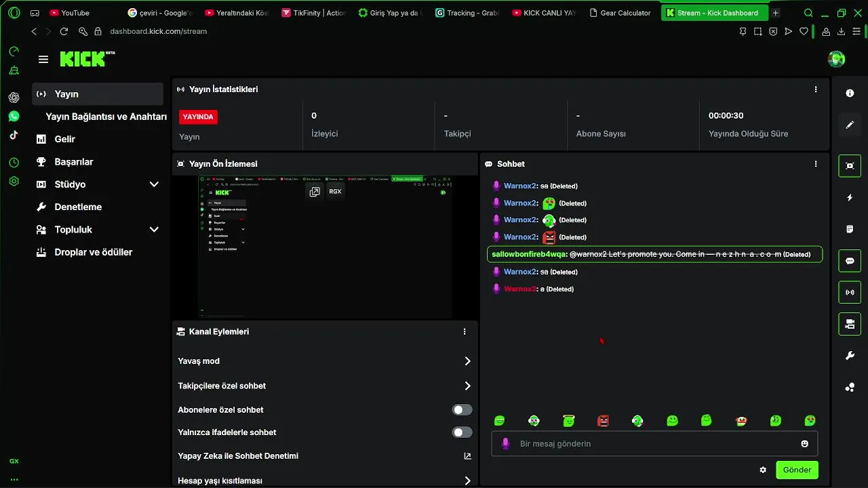Open emoji picker in message field

(x=805, y=444)
